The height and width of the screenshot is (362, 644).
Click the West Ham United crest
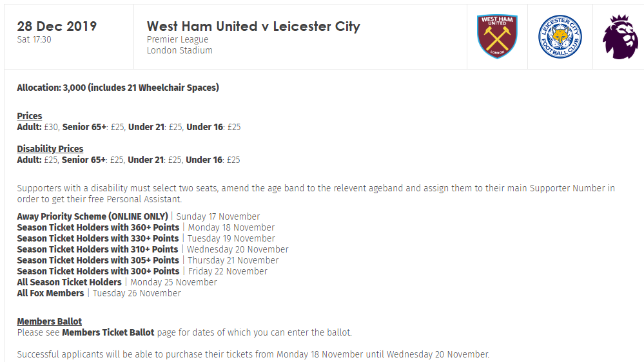(497, 37)
